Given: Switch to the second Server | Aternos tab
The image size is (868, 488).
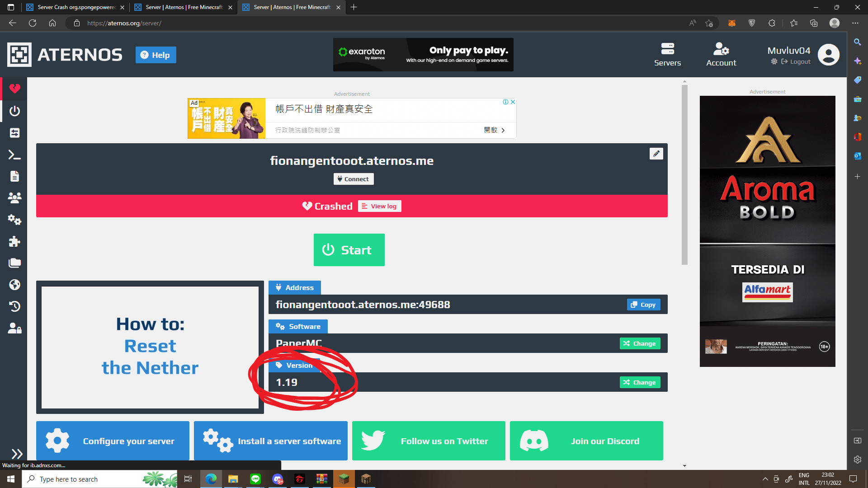Looking at the screenshot, I should tap(184, 7).
